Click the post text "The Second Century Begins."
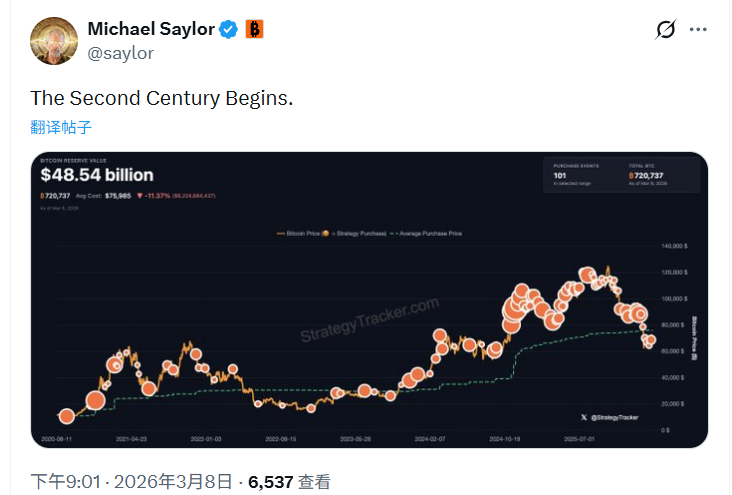 point(162,98)
